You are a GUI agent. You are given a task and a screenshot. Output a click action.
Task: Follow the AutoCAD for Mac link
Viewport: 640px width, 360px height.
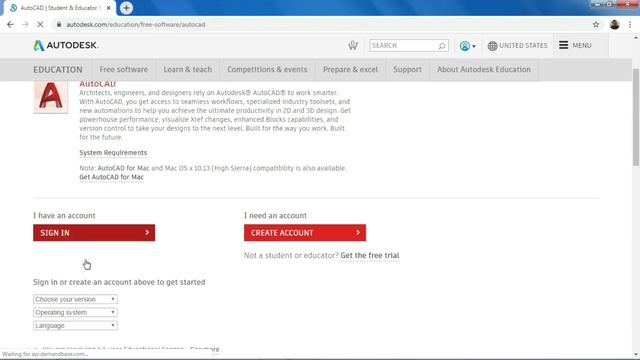(x=123, y=168)
